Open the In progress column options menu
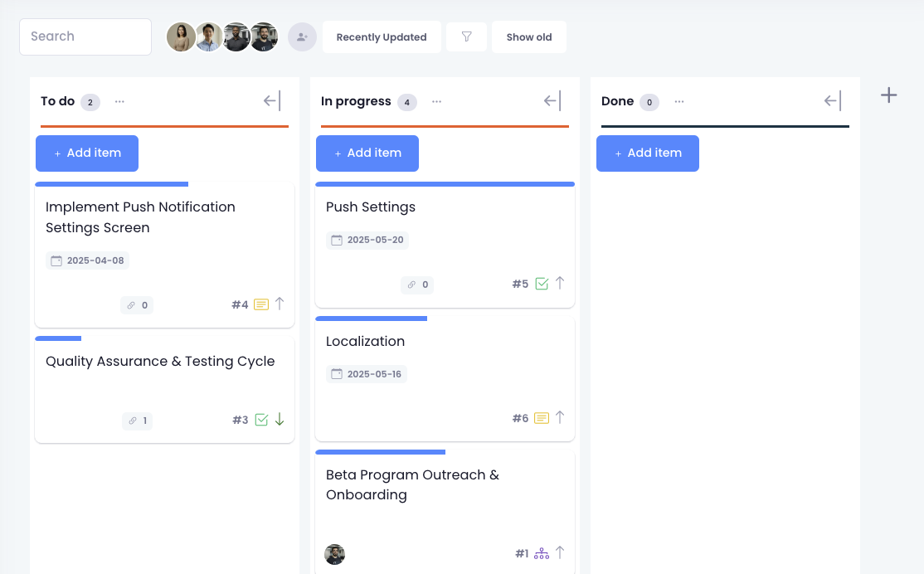 [x=436, y=101]
